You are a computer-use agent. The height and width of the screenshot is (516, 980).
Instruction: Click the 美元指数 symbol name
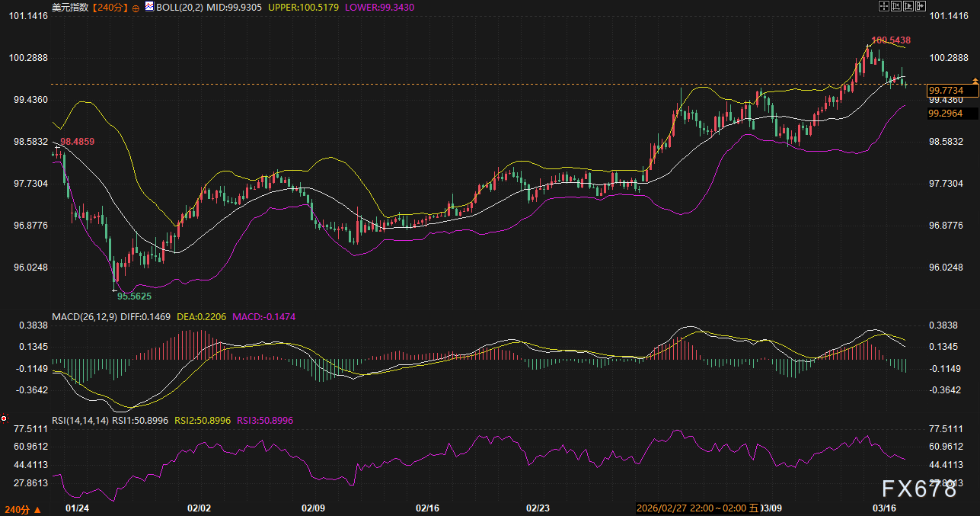[x=71, y=7]
